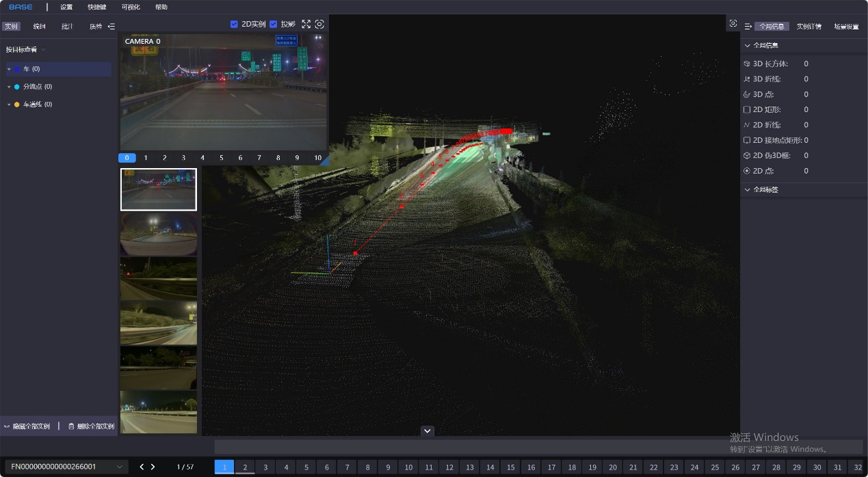Toggle the 投影 checkbox

pos(274,24)
